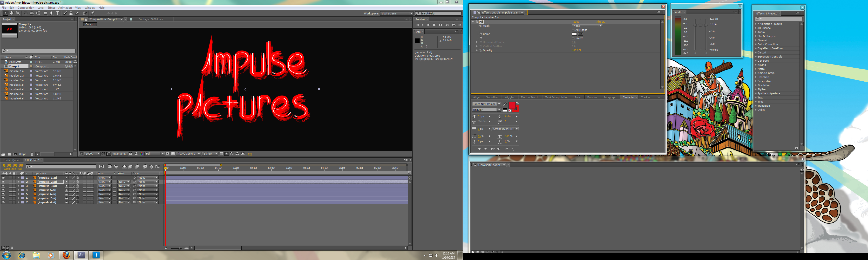This screenshot has height=260, width=868.
Task: Select the Hand tool in toolbar
Action: [12, 13]
